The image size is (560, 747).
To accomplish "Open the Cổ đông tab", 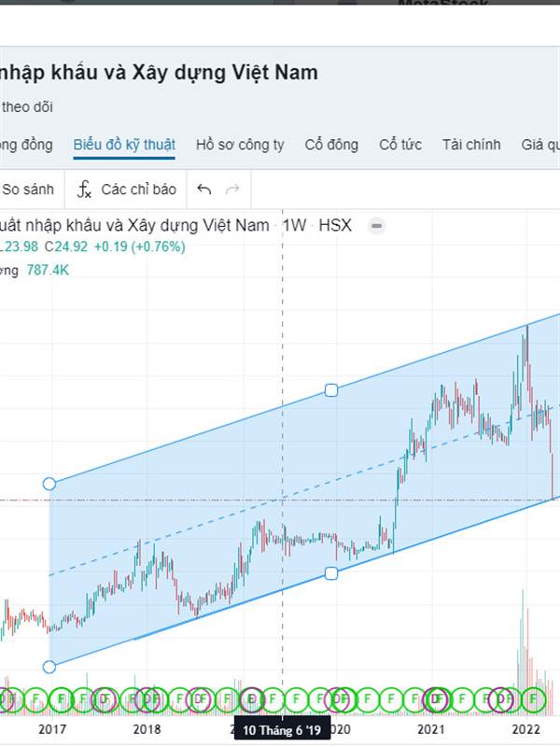I will 331,145.
